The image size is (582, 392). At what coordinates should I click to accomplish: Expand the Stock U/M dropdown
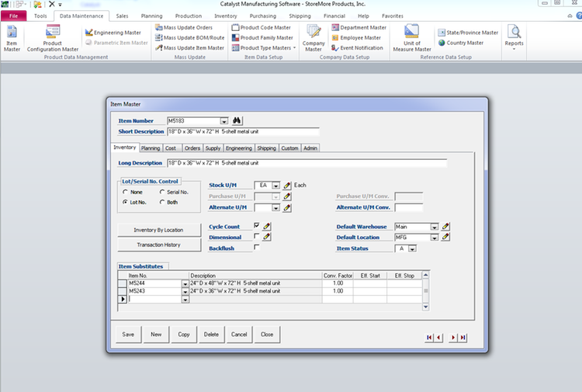click(275, 186)
